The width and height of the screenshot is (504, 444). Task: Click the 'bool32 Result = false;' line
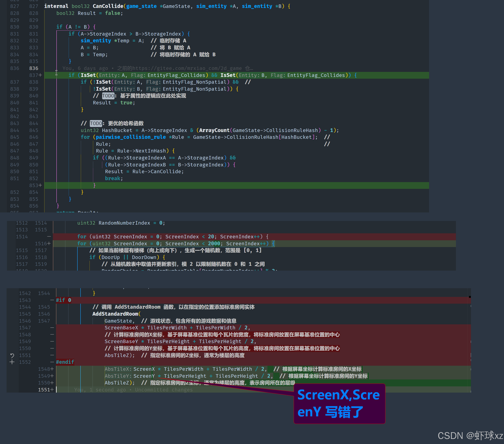(x=90, y=13)
